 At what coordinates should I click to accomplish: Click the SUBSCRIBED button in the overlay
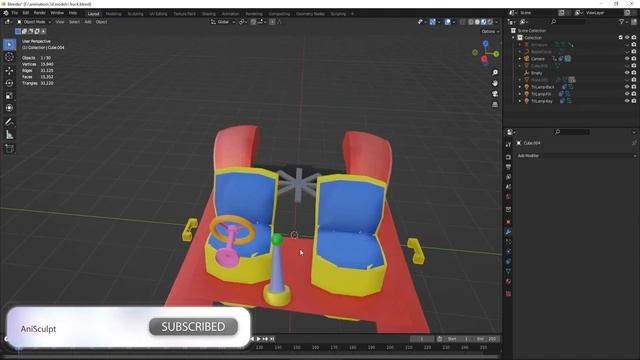click(x=193, y=327)
